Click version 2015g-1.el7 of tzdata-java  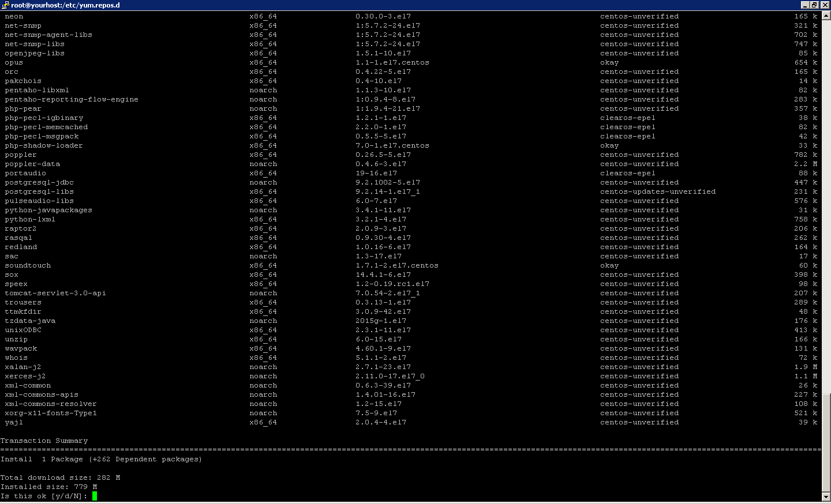(381, 321)
